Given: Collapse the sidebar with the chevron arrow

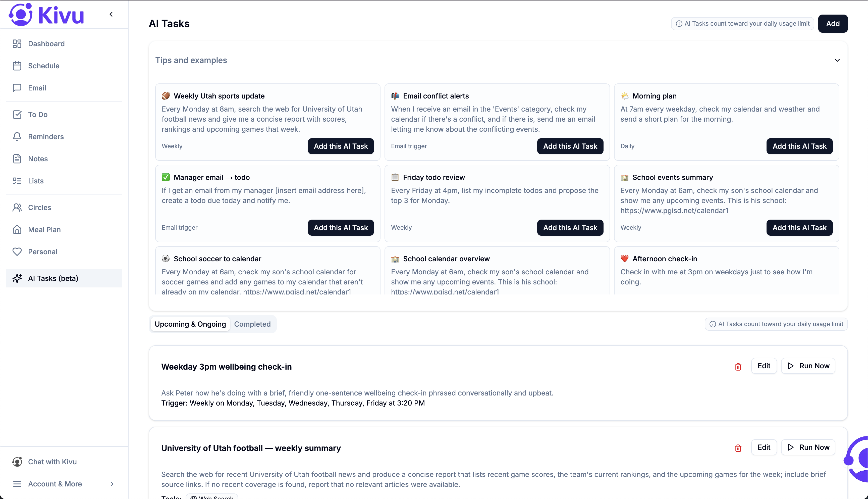Looking at the screenshot, I should (x=111, y=14).
